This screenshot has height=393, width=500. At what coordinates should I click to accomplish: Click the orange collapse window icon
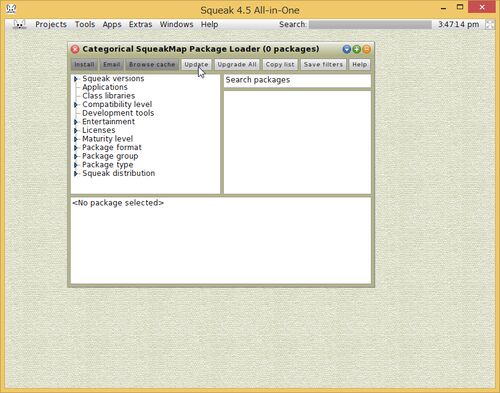(366, 49)
